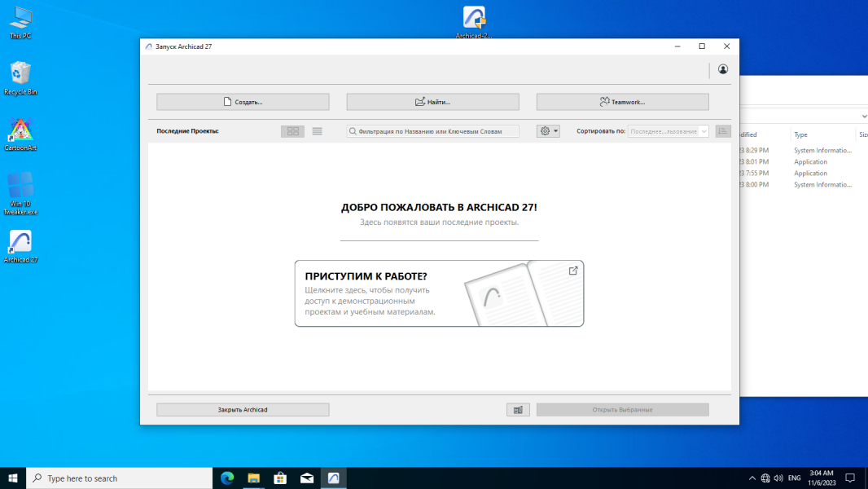The image size is (868, 489).
Task: Launch Microsoft Edge from the taskbar
Action: click(x=227, y=478)
